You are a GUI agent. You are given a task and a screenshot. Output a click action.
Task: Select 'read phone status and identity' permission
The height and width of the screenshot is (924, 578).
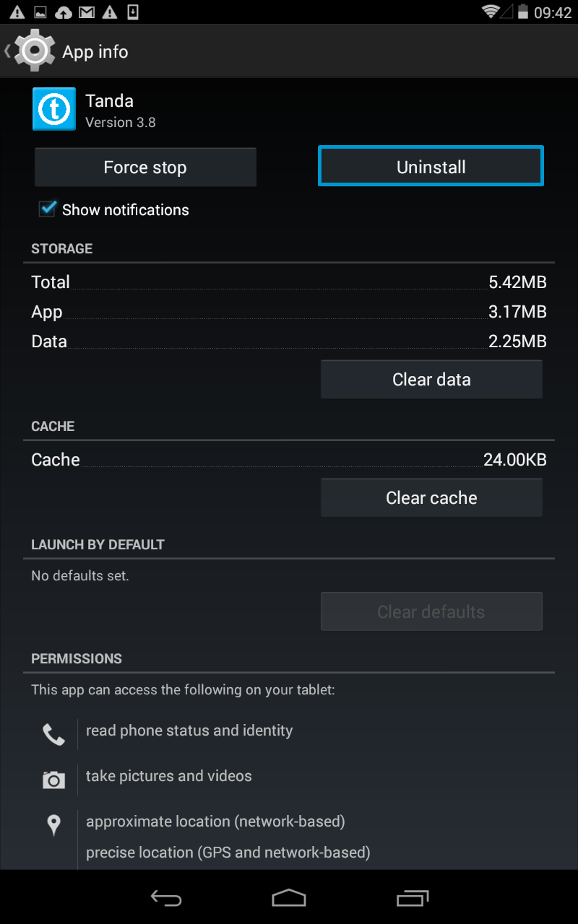tap(189, 731)
